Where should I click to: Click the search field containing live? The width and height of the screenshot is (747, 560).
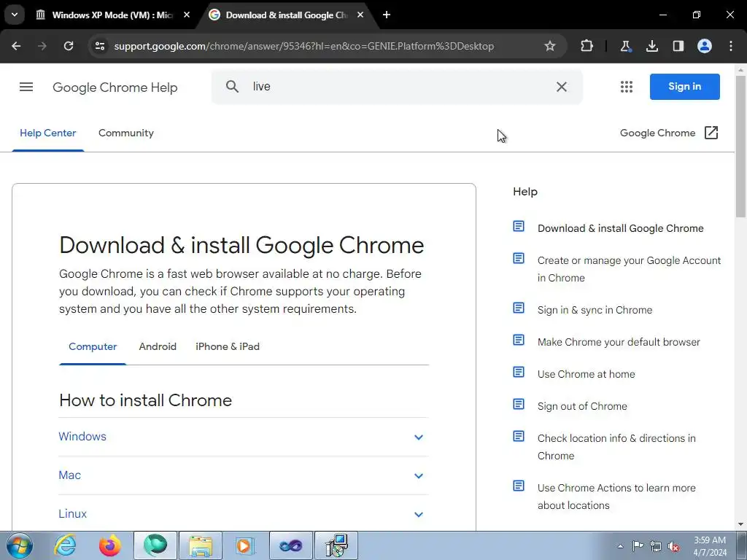click(398, 87)
